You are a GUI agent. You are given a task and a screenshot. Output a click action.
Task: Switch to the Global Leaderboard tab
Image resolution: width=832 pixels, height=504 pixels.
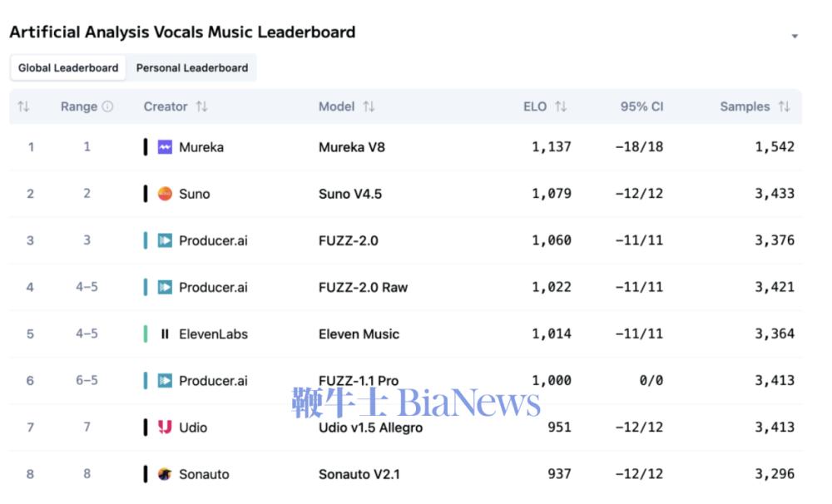click(x=68, y=68)
